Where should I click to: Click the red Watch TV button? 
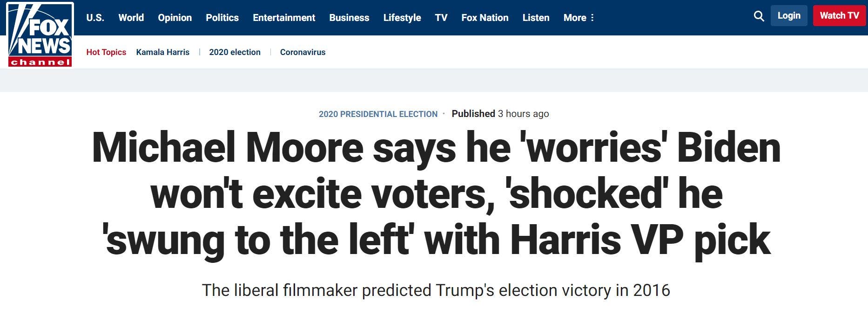(x=840, y=15)
